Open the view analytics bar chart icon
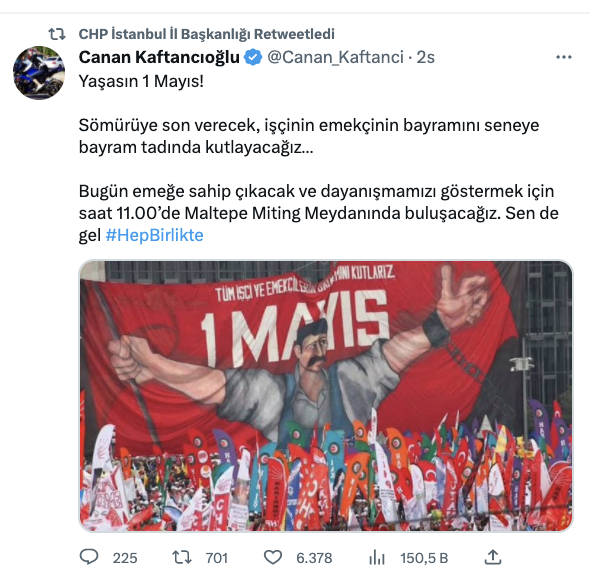 pos(377,557)
